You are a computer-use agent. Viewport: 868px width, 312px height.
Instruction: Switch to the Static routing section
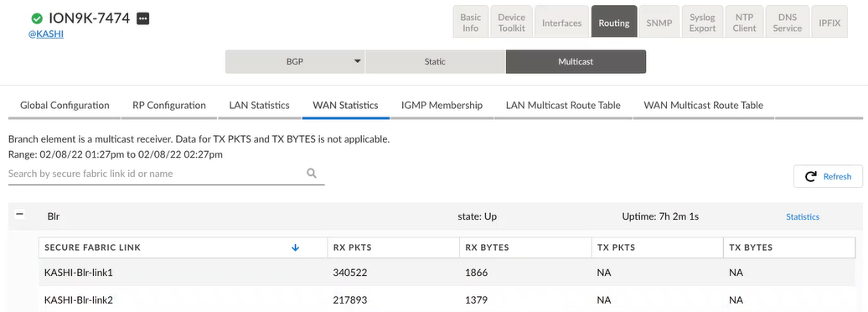[x=435, y=61]
